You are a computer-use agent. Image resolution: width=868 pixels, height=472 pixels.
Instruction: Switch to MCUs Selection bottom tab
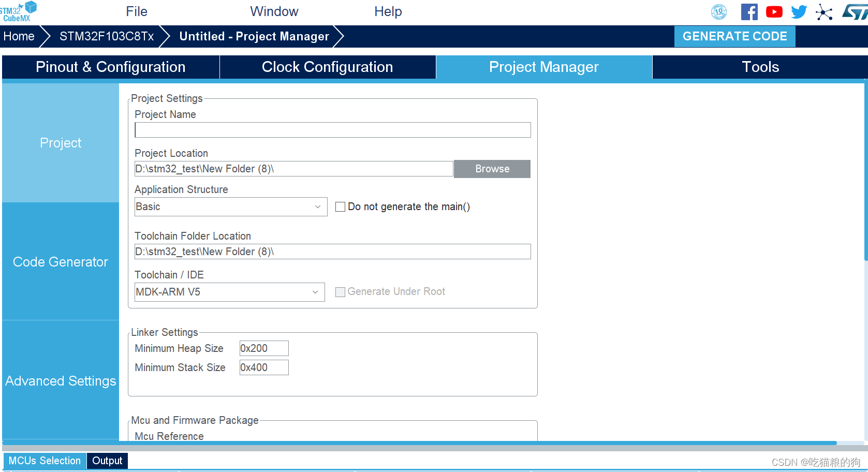click(45, 461)
